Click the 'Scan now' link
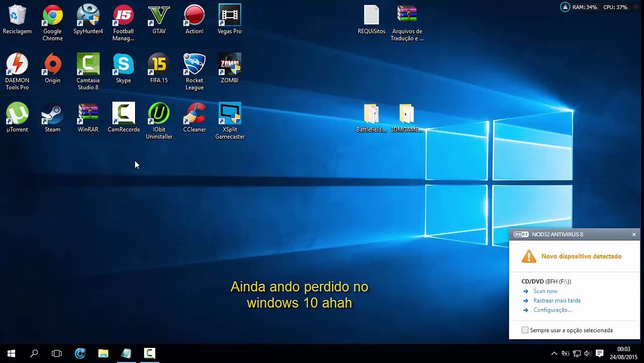The height and width of the screenshot is (363, 644). point(545,291)
